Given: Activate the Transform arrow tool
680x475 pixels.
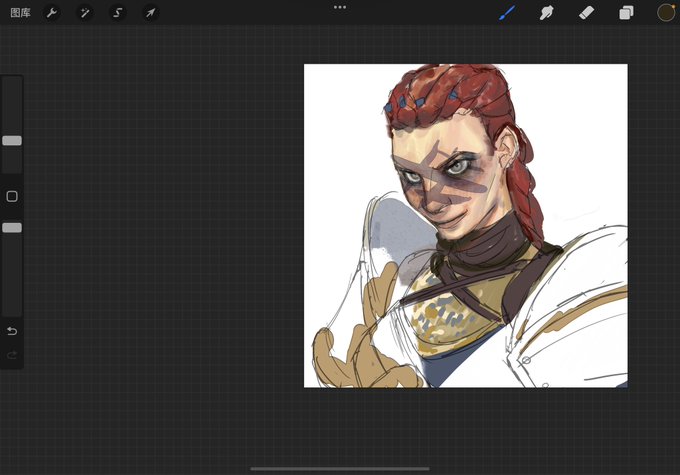Looking at the screenshot, I should tap(150, 13).
